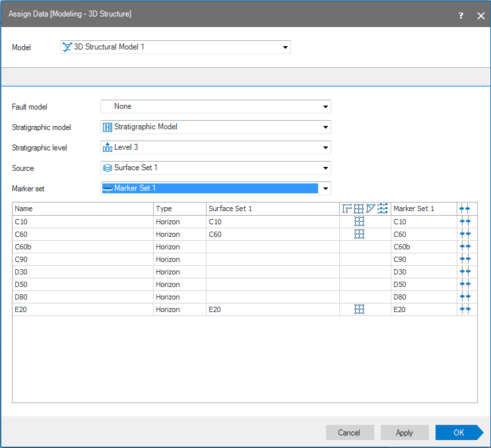This screenshot has width=491, height=448.
Task: Open the help question mark button
Action: coord(461,15)
